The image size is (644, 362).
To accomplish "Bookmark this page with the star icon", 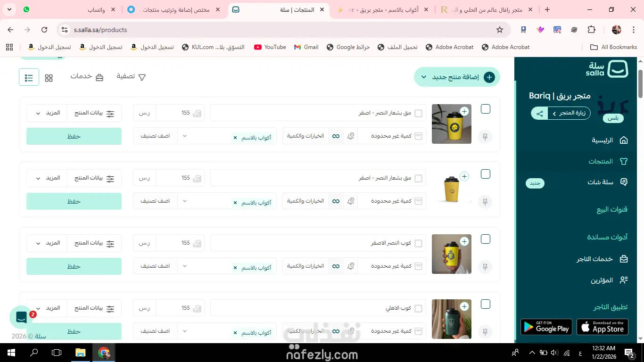I will (500, 30).
